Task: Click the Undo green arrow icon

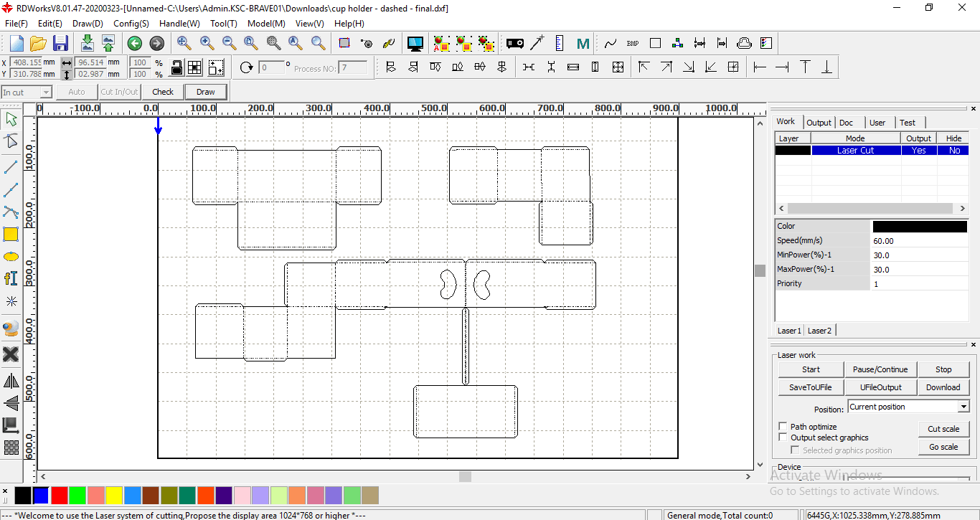Action: coord(134,44)
